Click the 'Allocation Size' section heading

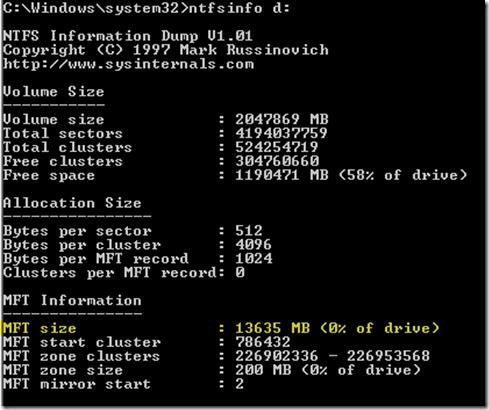72,203
